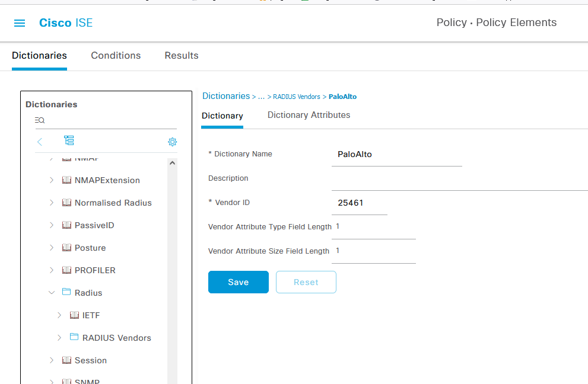Image resolution: width=588 pixels, height=384 pixels.
Task: Click the Reset button
Action: [x=306, y=282]
